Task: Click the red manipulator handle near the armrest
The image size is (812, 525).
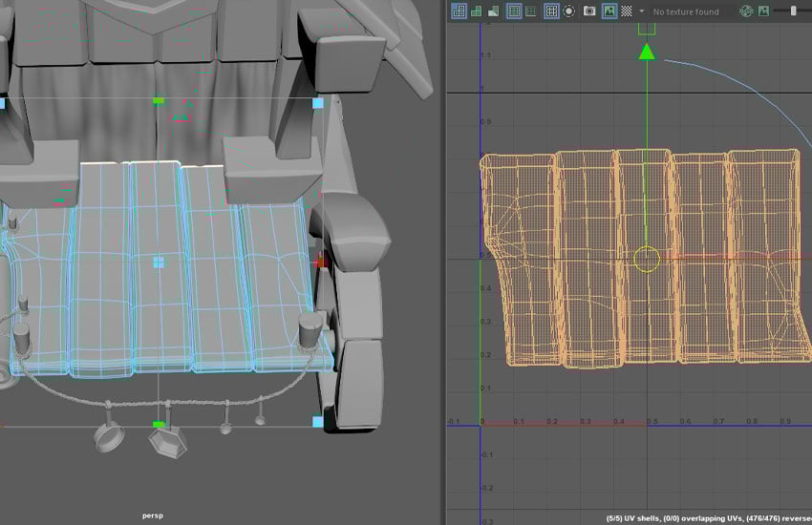Action: point(321,260)
